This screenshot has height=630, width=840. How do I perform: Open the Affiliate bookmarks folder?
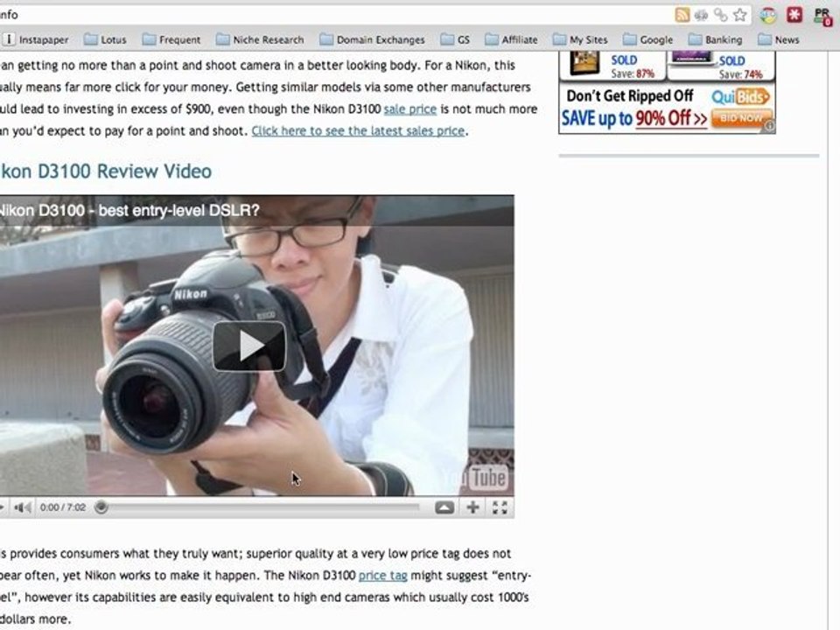click(x=511, y=39)
